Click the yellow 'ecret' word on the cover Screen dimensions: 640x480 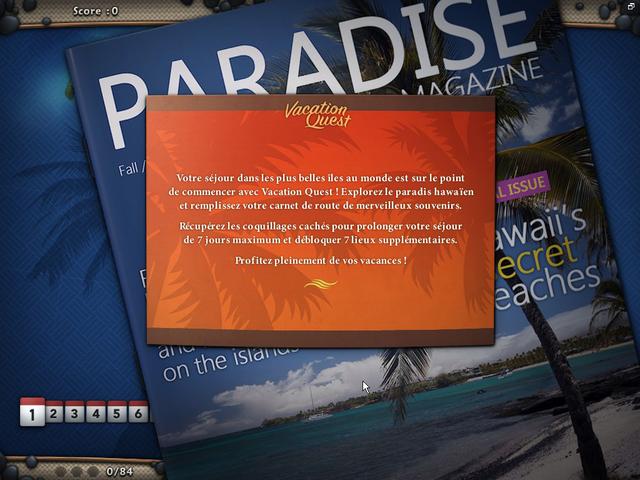coord(538,259)
